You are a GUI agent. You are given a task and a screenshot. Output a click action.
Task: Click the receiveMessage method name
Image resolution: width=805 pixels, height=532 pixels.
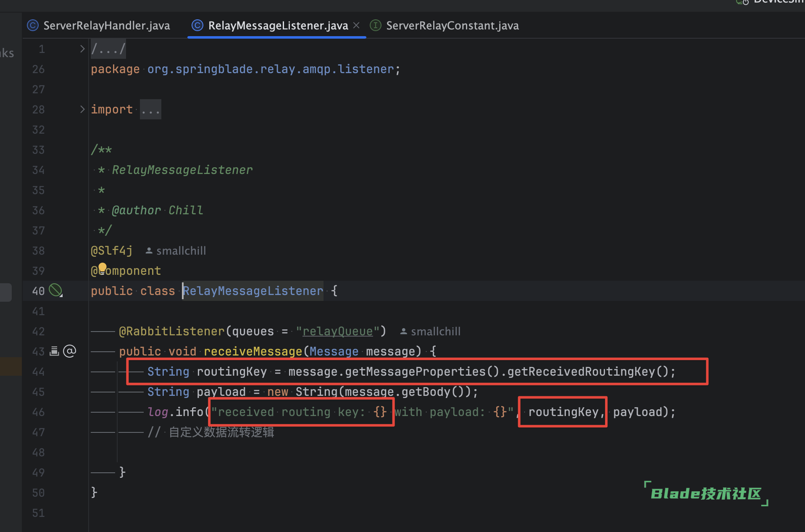click(x=253, y=351)
